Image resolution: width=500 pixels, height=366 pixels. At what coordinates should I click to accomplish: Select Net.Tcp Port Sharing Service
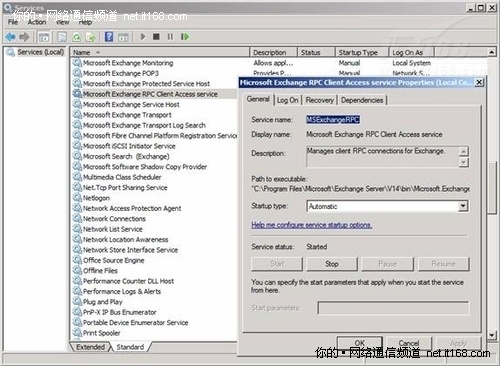coord(125,188)
